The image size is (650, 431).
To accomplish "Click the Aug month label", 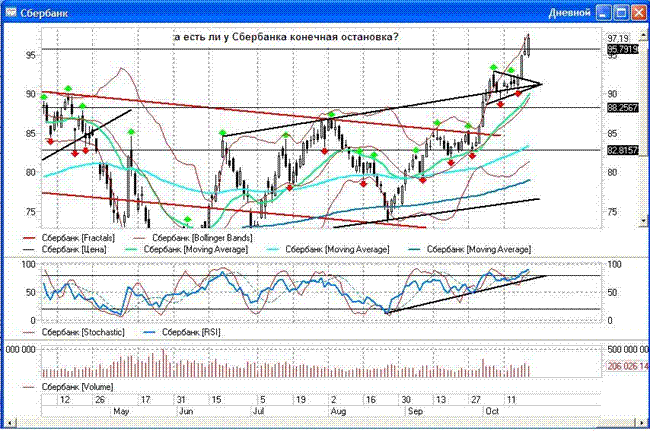I will pos(338,412).
